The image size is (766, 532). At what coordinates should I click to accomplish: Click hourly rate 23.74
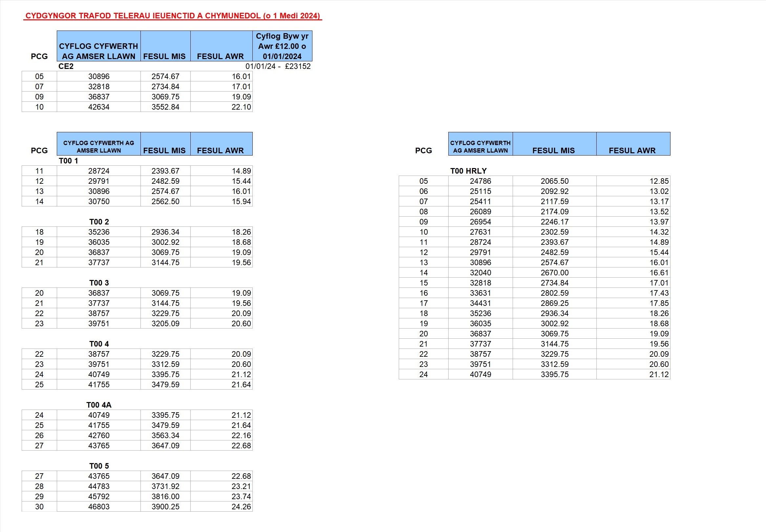[241, 497]
